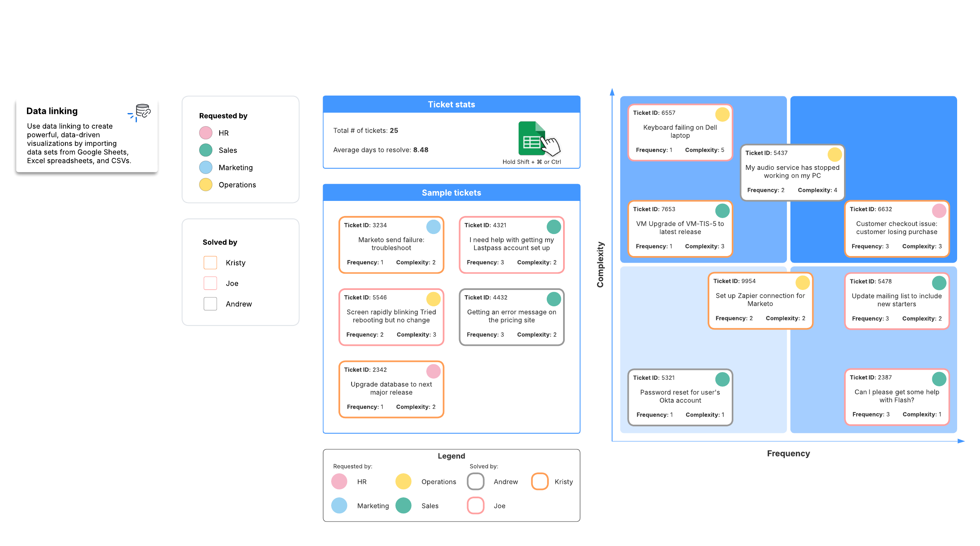Select ticket 5321 password reset card

[680, 397]
